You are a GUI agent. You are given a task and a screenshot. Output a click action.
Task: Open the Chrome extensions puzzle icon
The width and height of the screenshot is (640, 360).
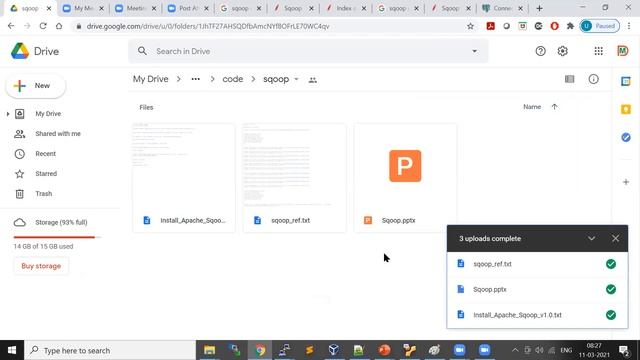click(x=570, y=26)
